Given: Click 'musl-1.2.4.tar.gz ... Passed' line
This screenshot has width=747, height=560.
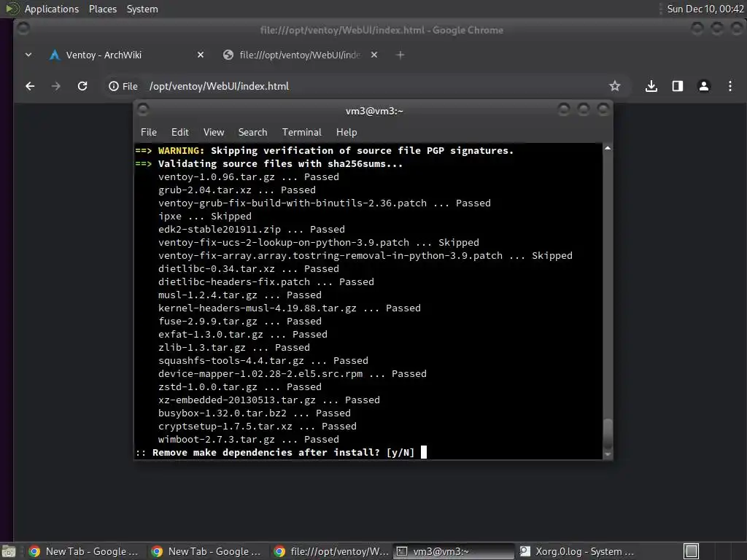Looking at the screenshot, I should point(239,295).
